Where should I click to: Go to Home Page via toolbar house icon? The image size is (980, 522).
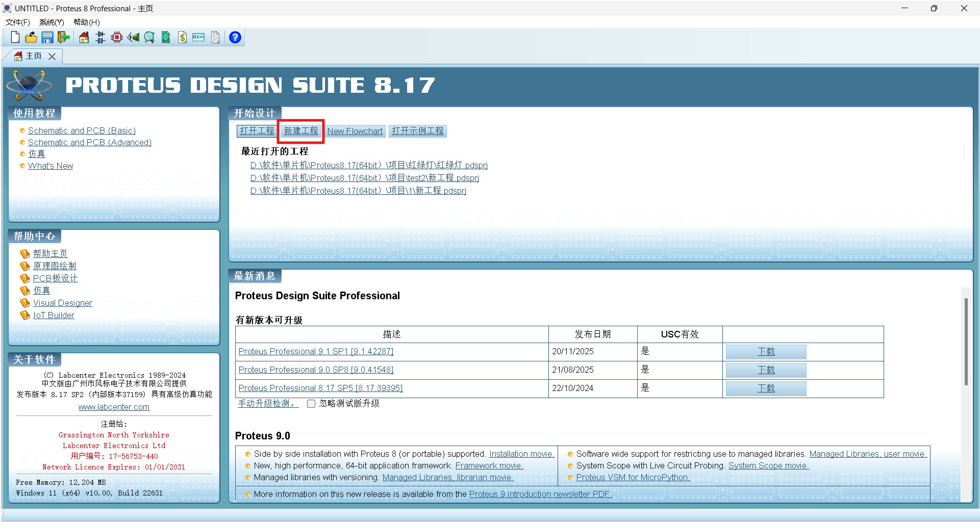[x=84, y=37]
